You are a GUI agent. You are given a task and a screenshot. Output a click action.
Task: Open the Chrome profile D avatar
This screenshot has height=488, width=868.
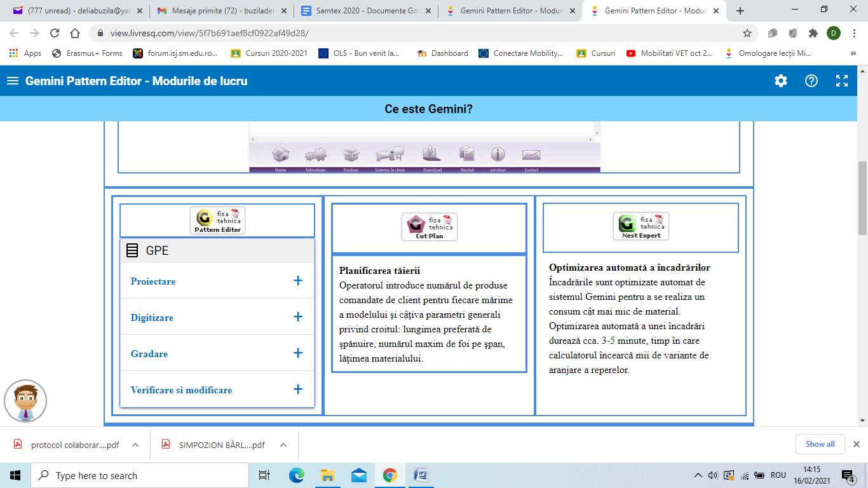tap(834, 33)
